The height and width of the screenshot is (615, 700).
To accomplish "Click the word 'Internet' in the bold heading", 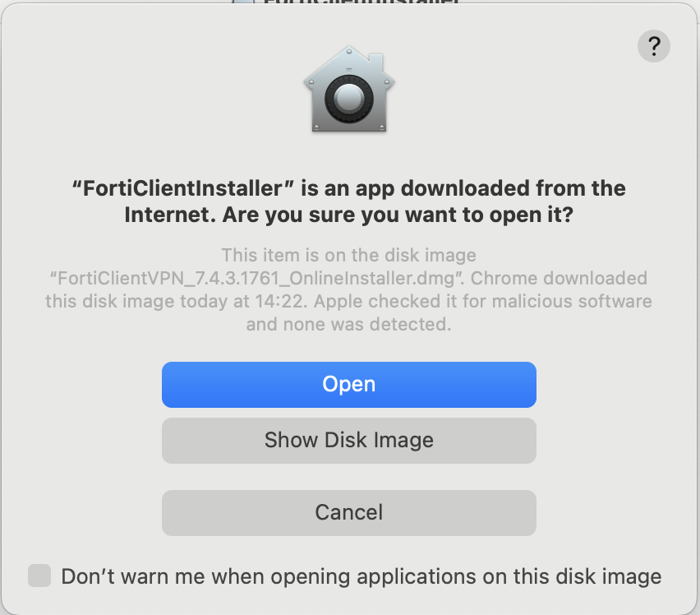I will coord(167,215).
